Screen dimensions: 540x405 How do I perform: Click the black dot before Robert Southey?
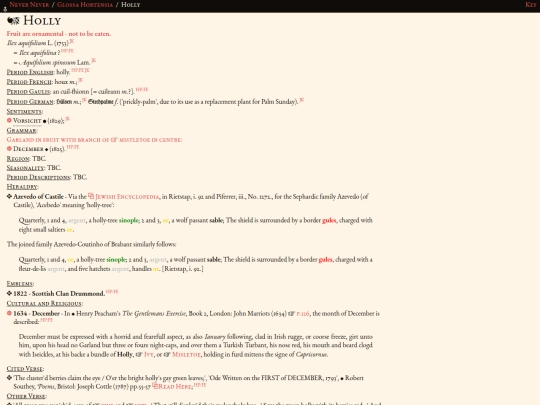tap(342, 378)
